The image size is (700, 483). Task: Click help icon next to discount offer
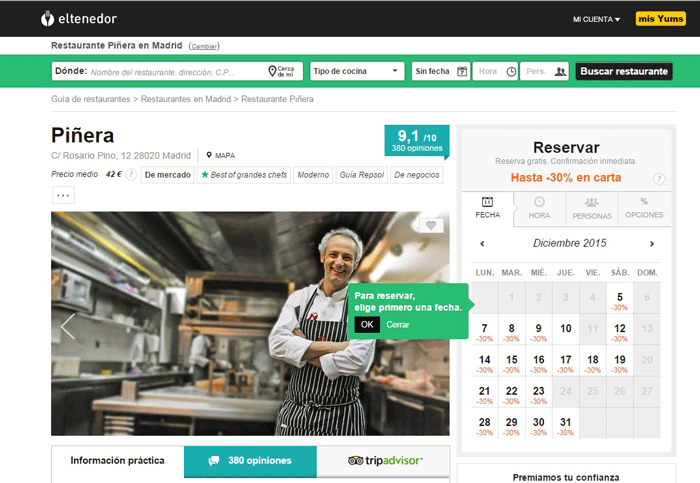659,179
